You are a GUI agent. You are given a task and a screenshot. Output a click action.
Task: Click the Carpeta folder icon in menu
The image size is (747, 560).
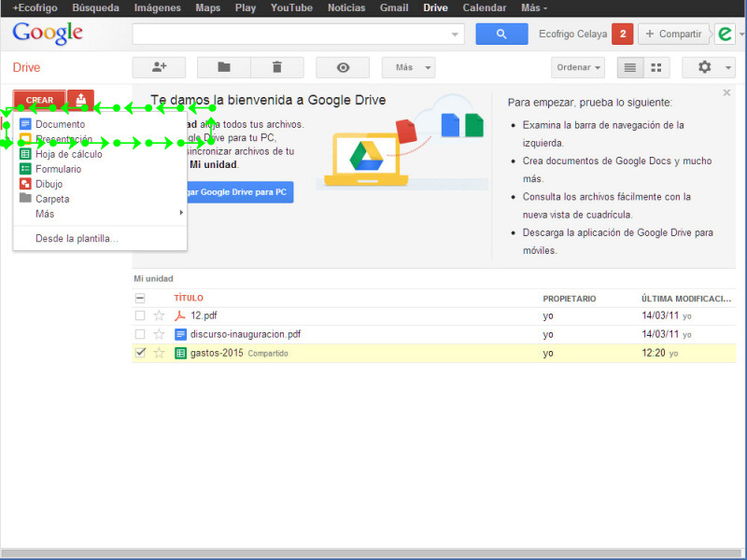(x=25, y=198)
